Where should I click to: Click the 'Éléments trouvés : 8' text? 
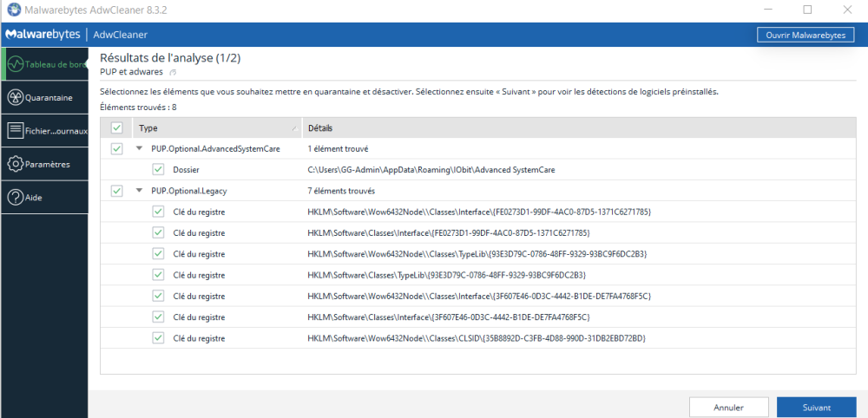[138, 108]
